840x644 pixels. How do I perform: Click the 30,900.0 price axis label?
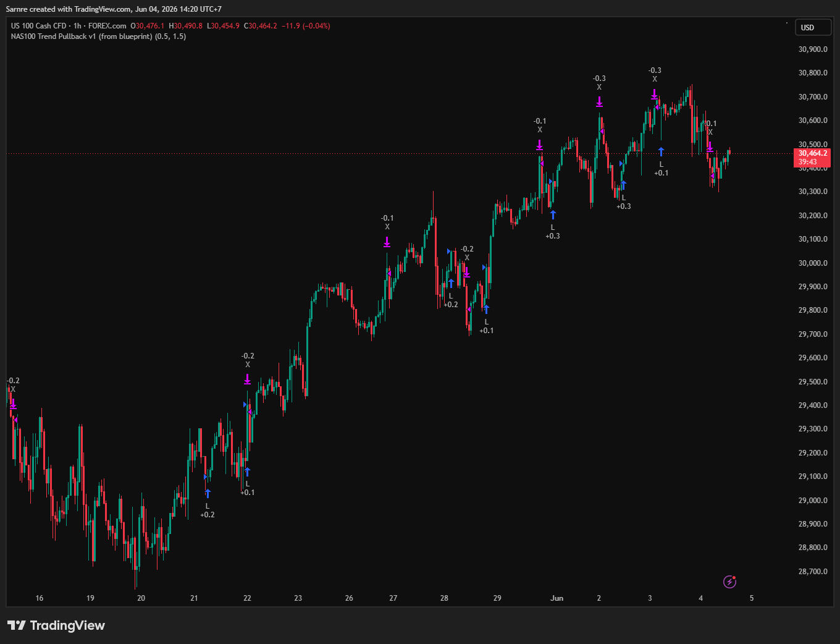tap(813, 49)
